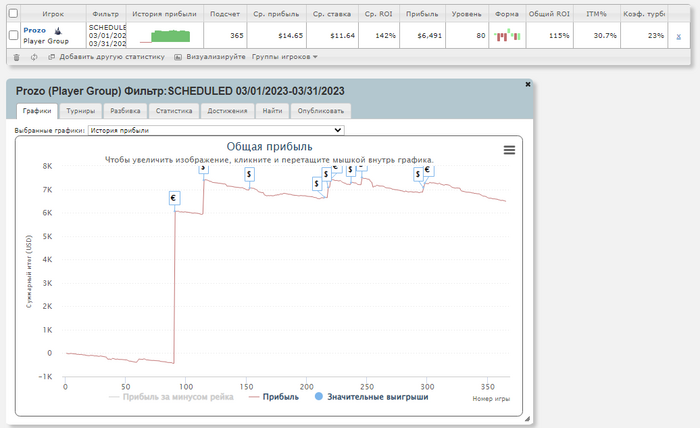
Task: Click the $ win marker near game 235
Action: (x=351, y=170)
